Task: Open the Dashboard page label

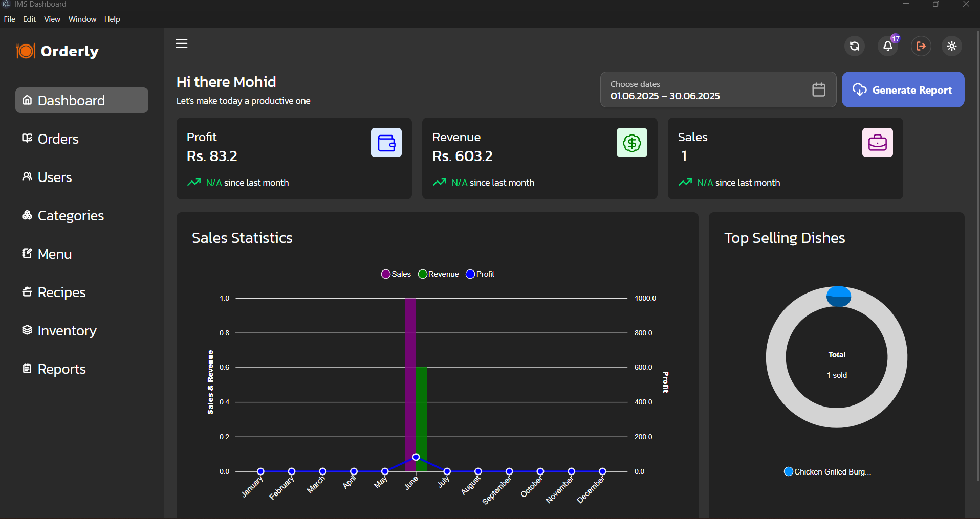Action: [x=71, y=100]
